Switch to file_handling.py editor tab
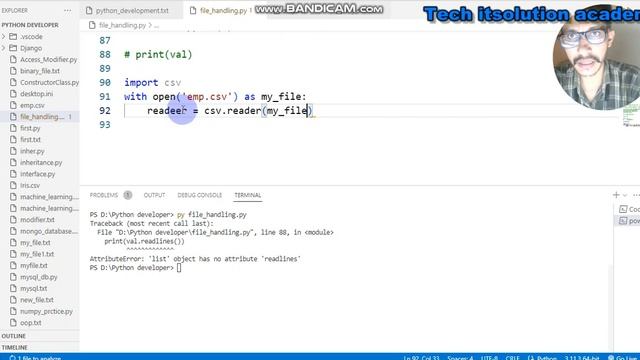The width and height of the screenshot is (640, 360). click(x=222, y=11)
